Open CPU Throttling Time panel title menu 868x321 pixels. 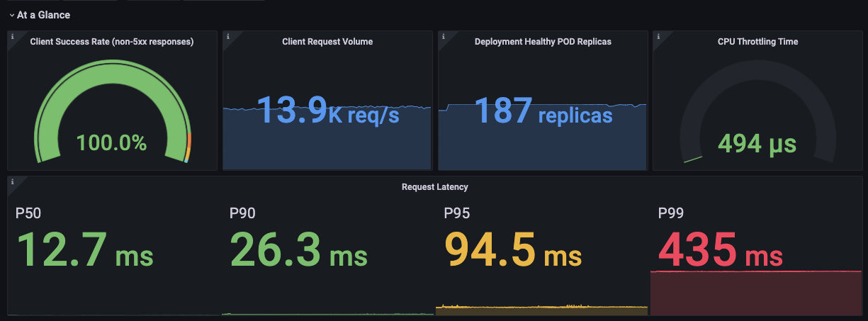(757, 42)
